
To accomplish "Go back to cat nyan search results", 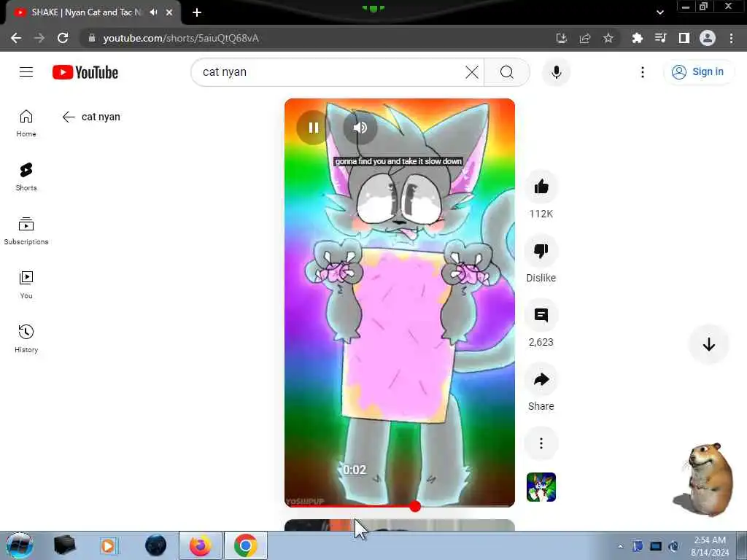I will [x=69, y=117].
